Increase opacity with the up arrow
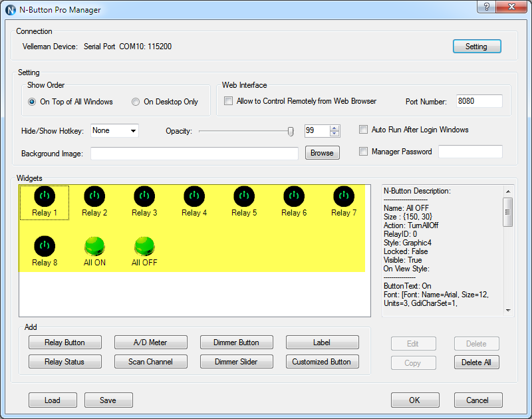532x419 pixels. point(334,128)
